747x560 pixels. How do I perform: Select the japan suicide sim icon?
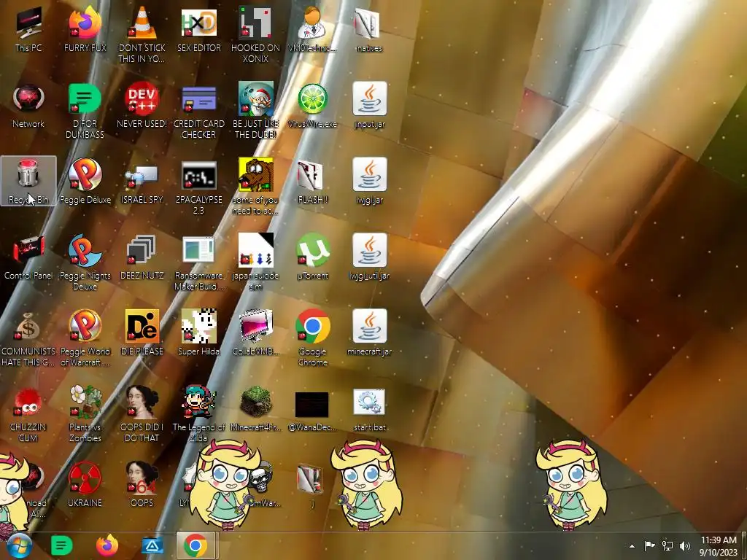[256, 262]
